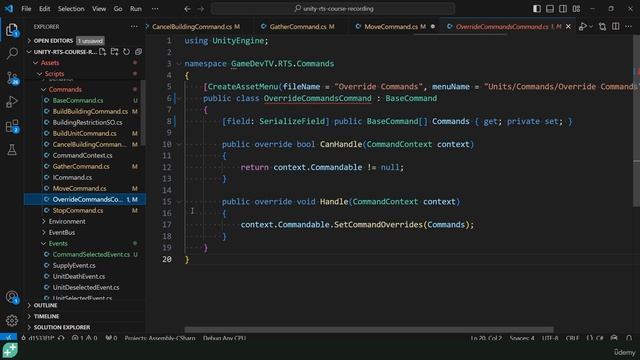The height and width of the screenshot is (360, 640).
Task: Collapse the Events folder
Action: pos(58,244)
